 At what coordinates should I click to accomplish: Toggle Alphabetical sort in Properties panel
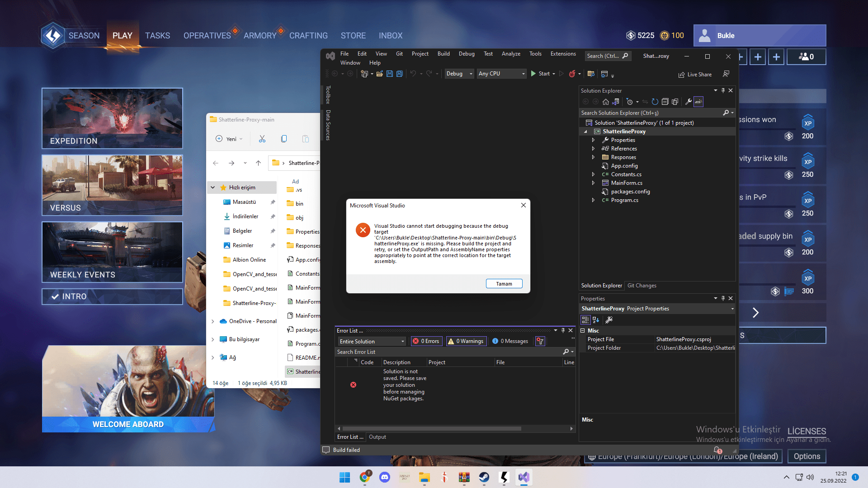[x=596, y=320]
